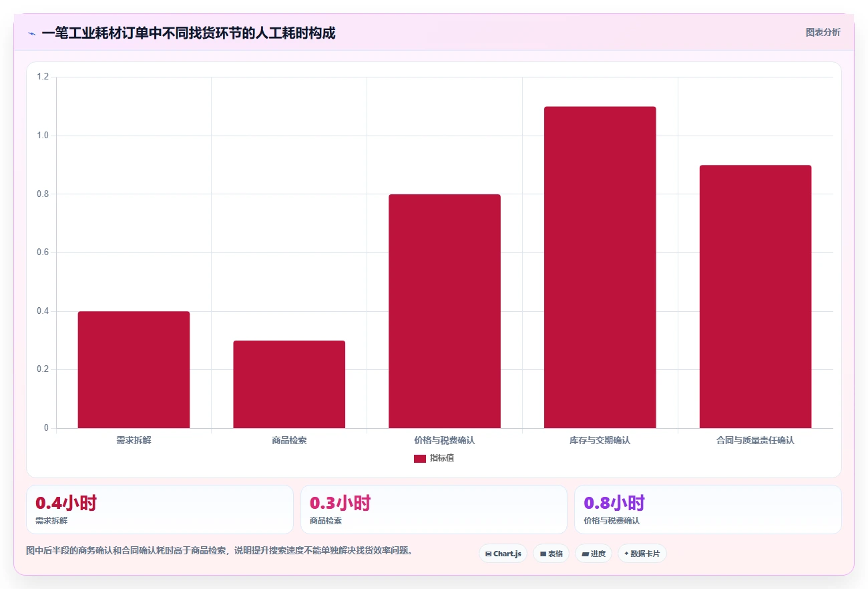The width and height of the screenshot is (868, 589).
Task: Click the 商品检索 x-axis label
Action: [x=289, y=441]
